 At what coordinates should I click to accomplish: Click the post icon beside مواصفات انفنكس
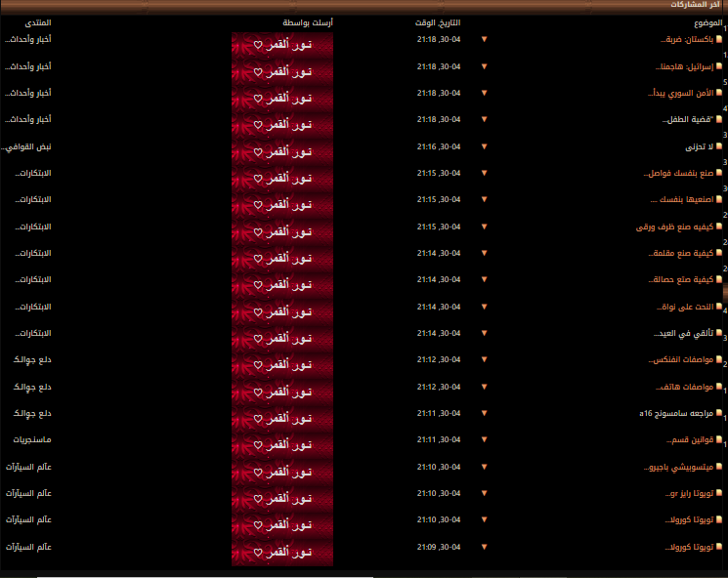(719, 359)
